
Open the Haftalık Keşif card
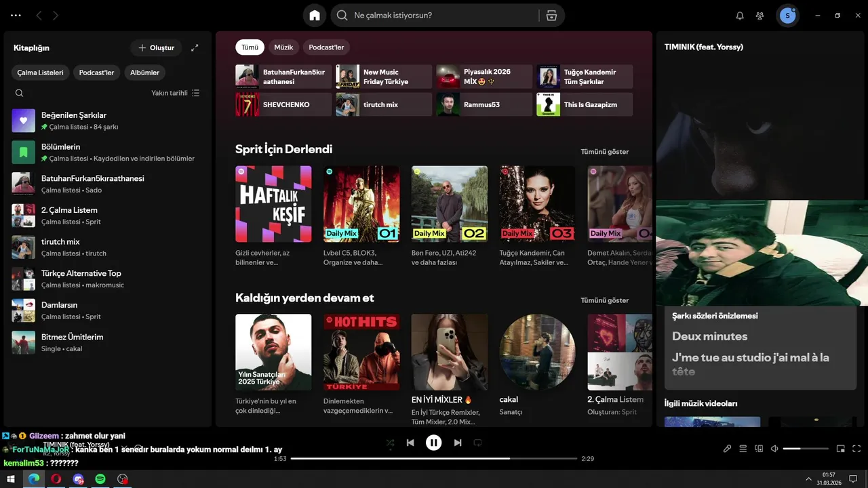coord(273,217)
